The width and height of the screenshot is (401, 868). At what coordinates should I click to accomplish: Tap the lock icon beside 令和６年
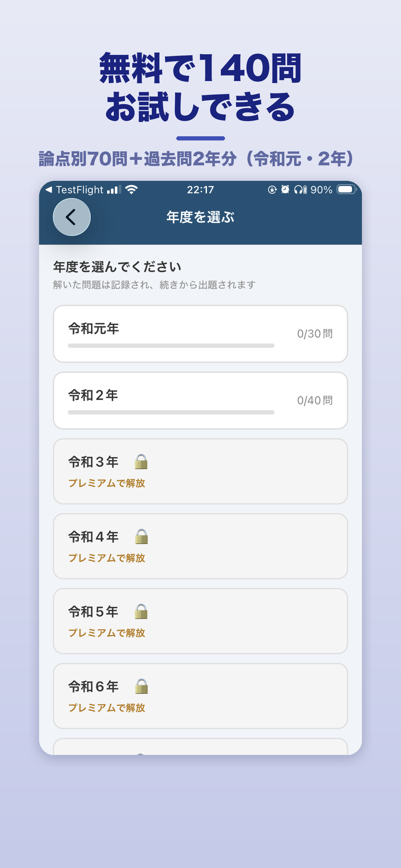(141, 687)
